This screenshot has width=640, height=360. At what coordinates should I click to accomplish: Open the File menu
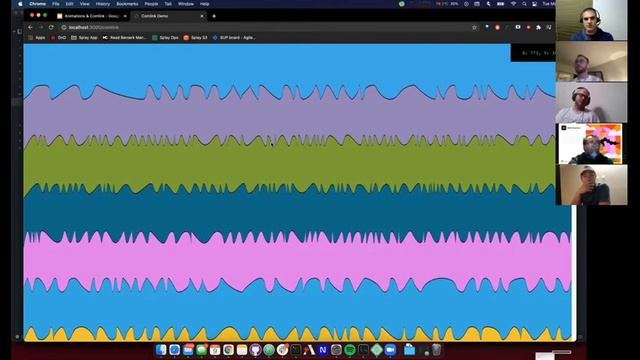[56, 4]
